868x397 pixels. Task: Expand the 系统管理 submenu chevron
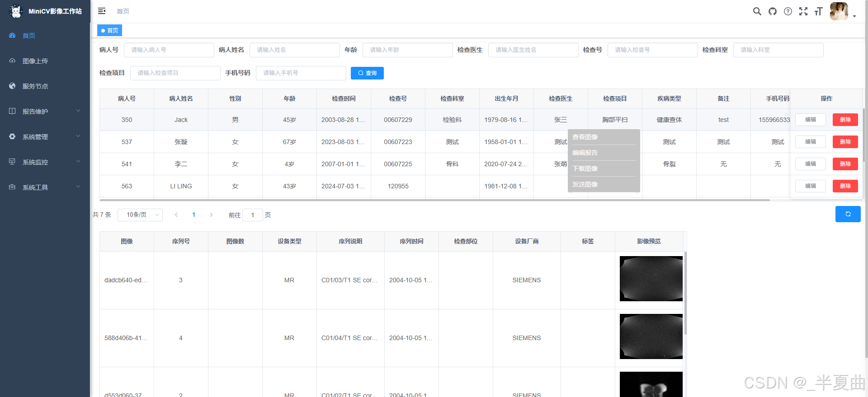(x=78, y=136)
